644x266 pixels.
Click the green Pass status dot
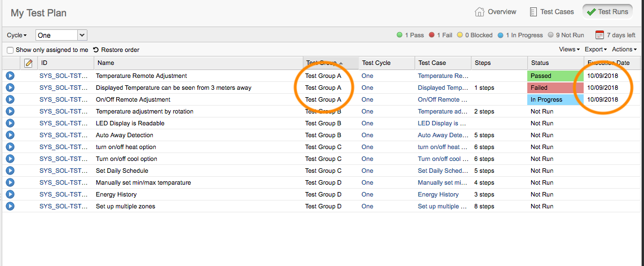coord(400,35)
